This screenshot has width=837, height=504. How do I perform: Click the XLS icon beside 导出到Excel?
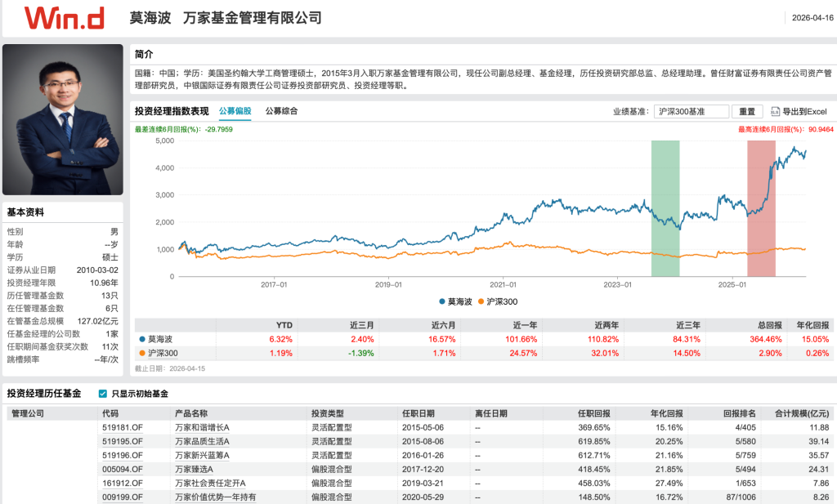click(775, 111)
